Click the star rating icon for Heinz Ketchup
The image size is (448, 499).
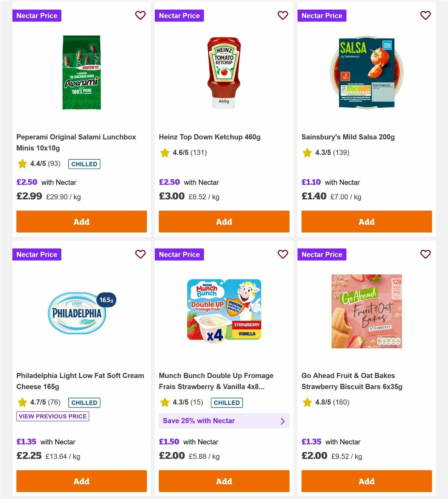click(164, 152)
